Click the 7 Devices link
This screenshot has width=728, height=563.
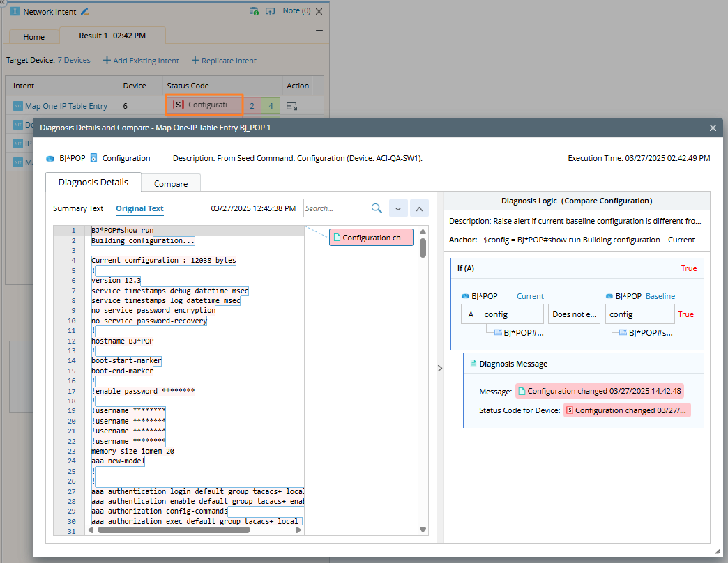pyautogui.click(x=74, y=61)
